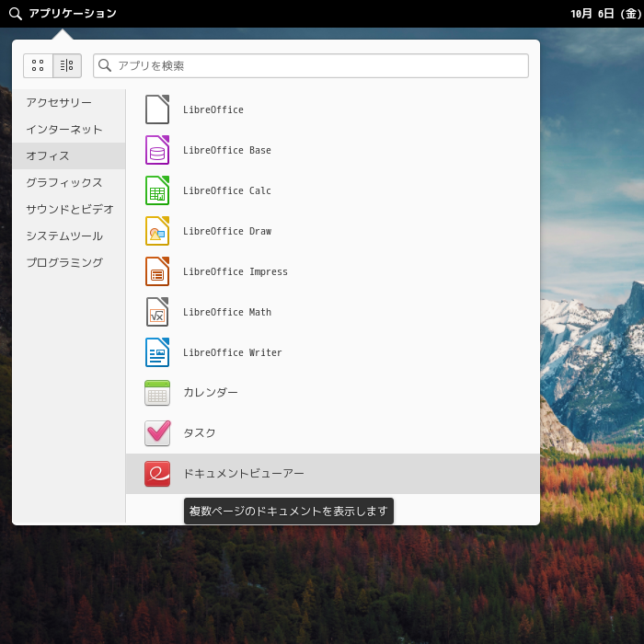Select the システムツール category
The height and width of the screenshot is (644, 644).
point(69,236)
